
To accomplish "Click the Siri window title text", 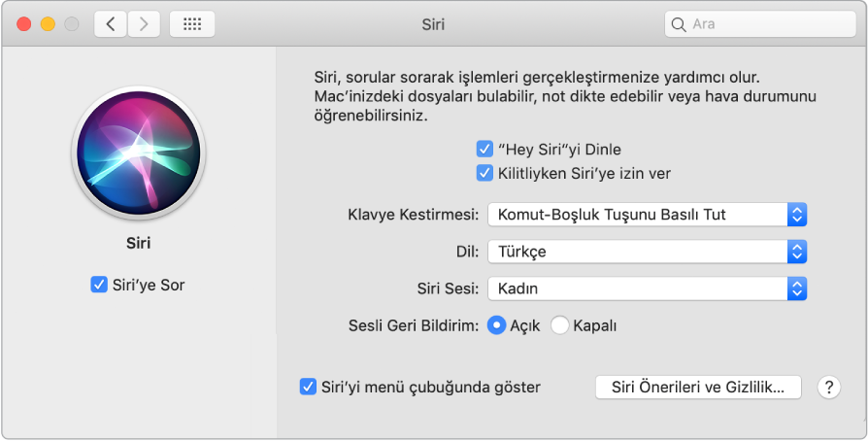I will tap(433, 24).
